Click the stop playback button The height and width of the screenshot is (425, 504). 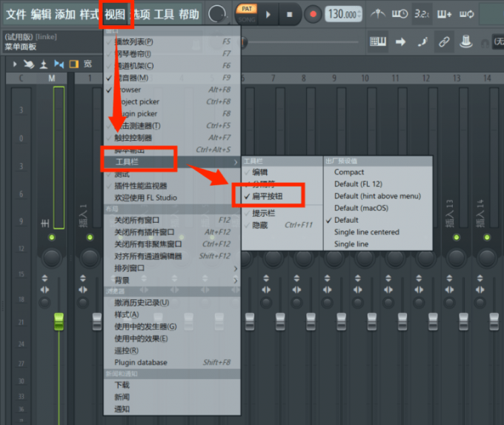(289, 14)
